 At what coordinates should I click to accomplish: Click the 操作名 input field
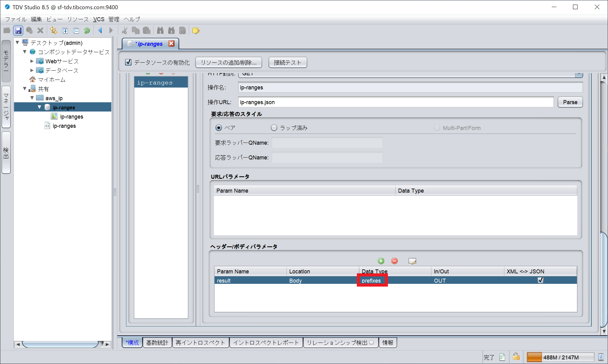410,87
